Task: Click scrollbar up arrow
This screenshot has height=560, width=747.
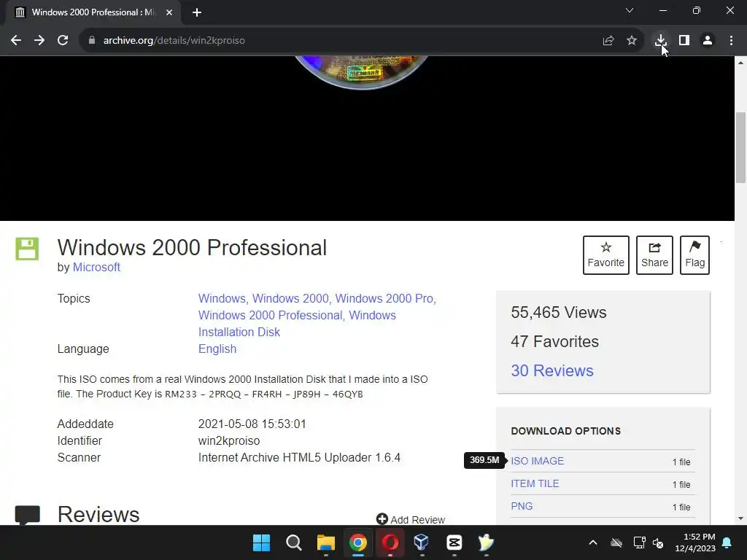Action: [740, 63]
